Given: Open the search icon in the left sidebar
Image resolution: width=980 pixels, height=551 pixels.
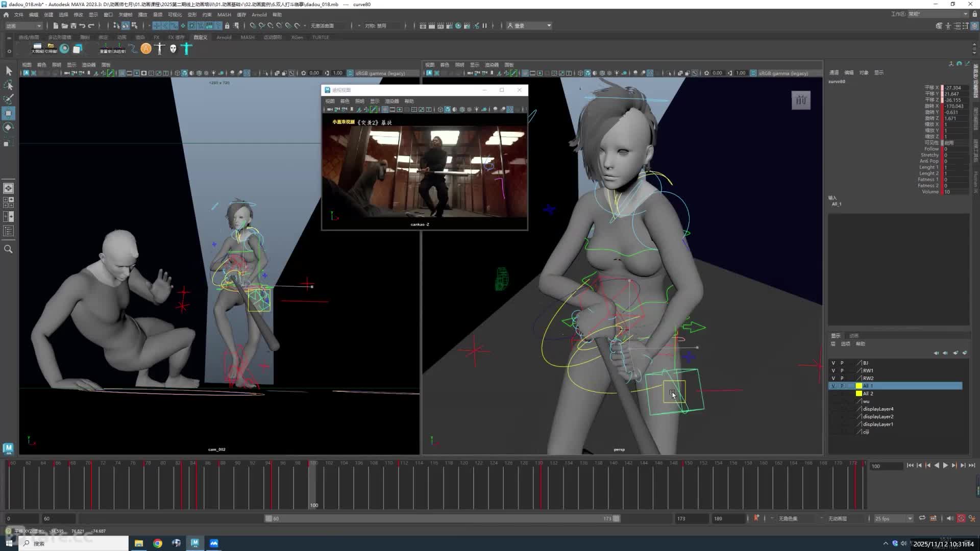Looking at the screenshot, I should click(8, 249).
